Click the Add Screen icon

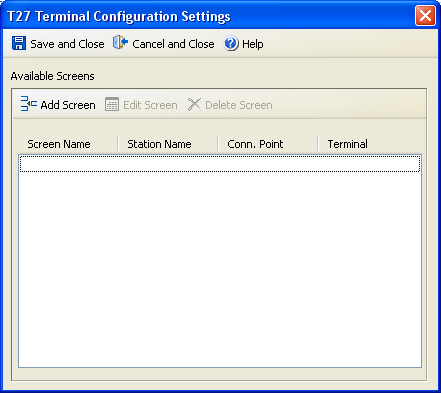(29, 104)
